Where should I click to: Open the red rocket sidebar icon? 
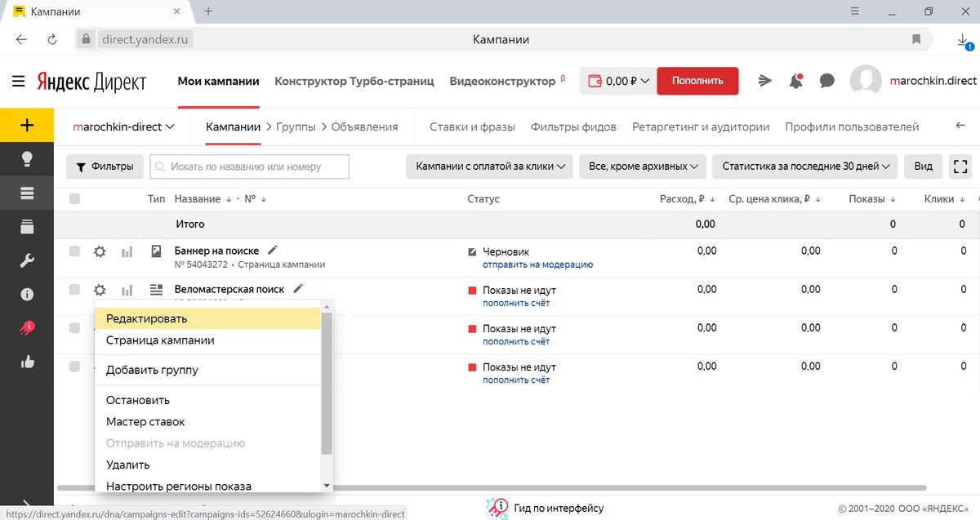point(27,327)
